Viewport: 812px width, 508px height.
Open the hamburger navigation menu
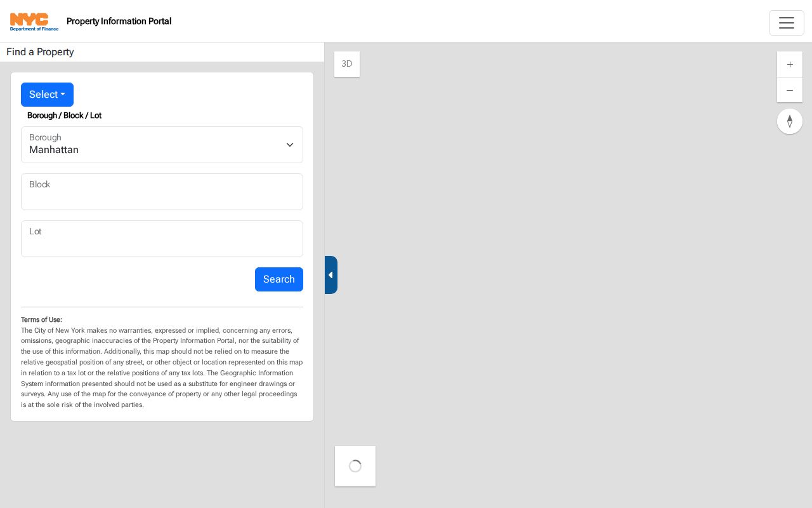coord(787,23)
